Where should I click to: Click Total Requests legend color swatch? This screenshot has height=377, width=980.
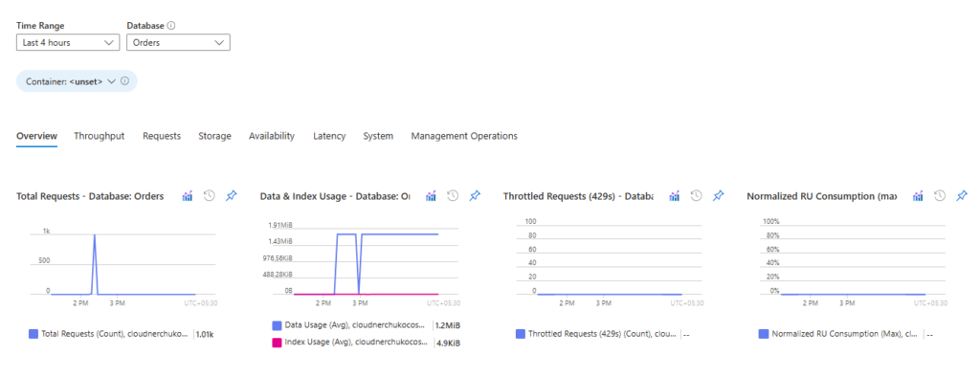33,334
